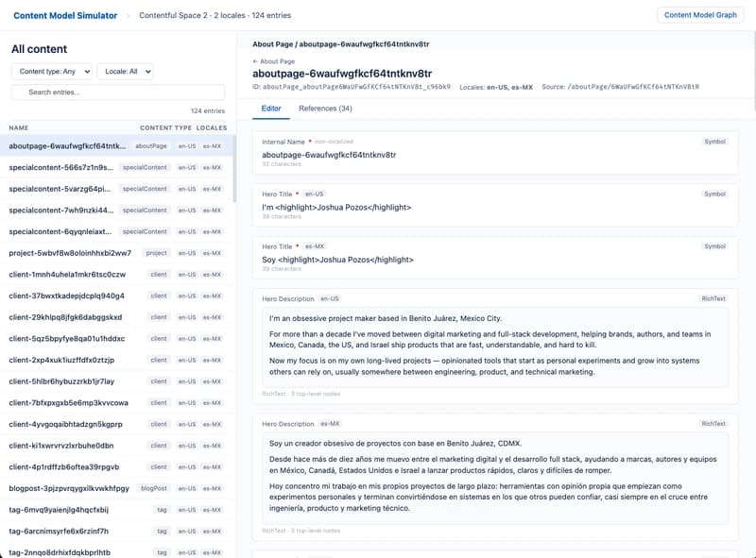
Task: Click the aboutPage content type badge on the selected entry
Action: pyautogui.click(x=149, y=144)
